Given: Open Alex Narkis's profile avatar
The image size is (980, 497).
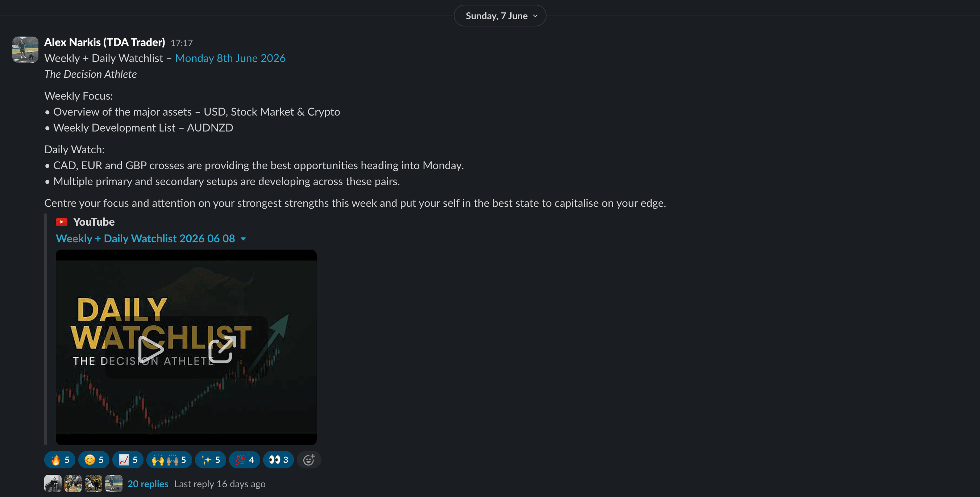Looking at the screenshot, I should tap(25, 49).
